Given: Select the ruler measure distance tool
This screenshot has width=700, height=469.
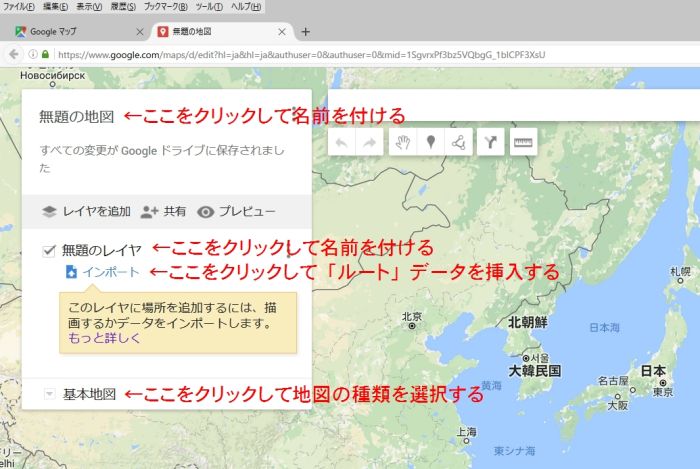Looking at the screenshot, I should [523, 142].
